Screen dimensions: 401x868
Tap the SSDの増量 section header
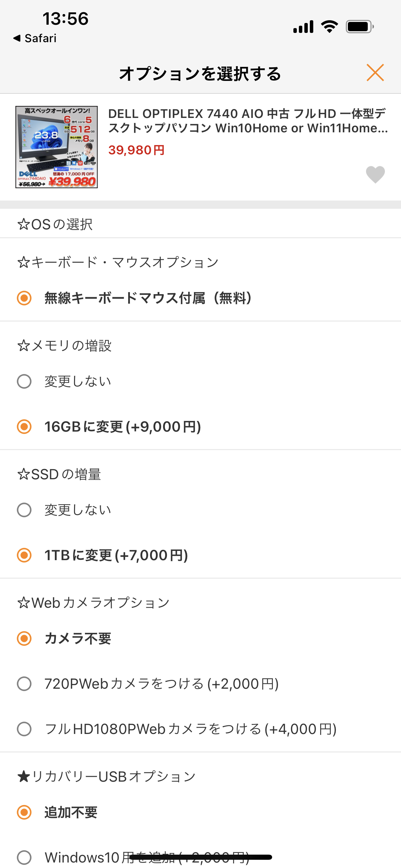59,474
